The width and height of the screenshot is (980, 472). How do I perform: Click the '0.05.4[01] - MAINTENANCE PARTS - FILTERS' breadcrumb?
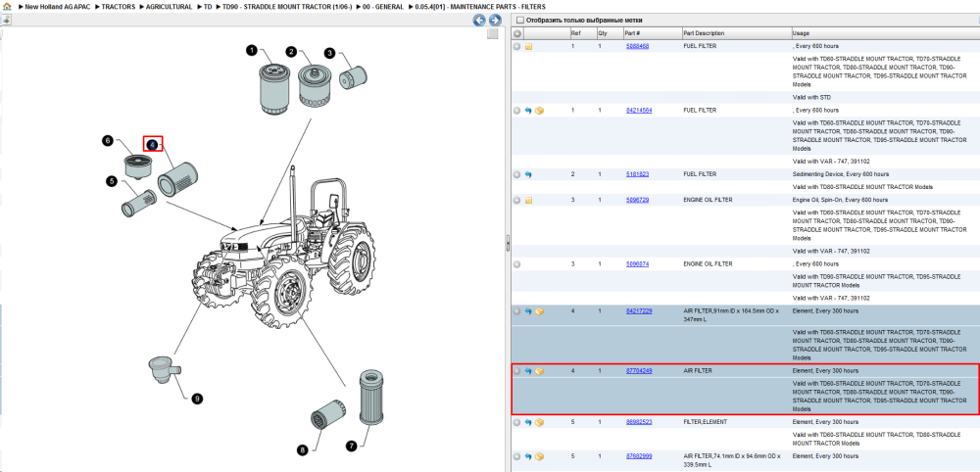coord(479,7)
